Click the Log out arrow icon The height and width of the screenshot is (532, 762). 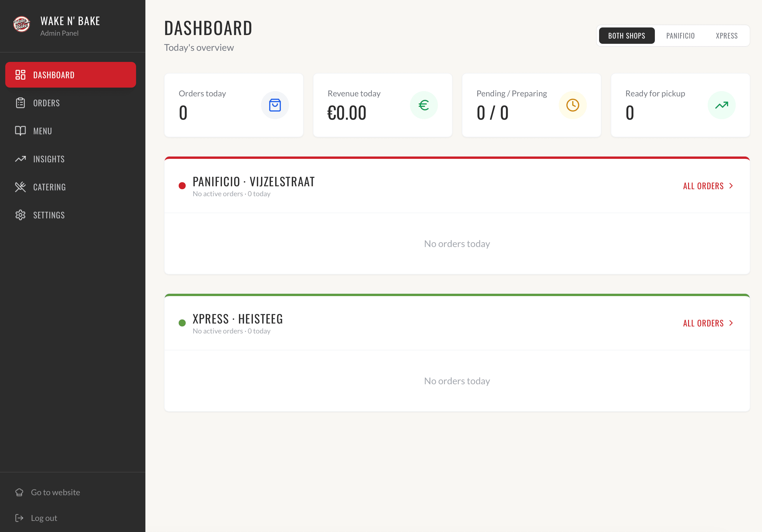coord(19,518)
